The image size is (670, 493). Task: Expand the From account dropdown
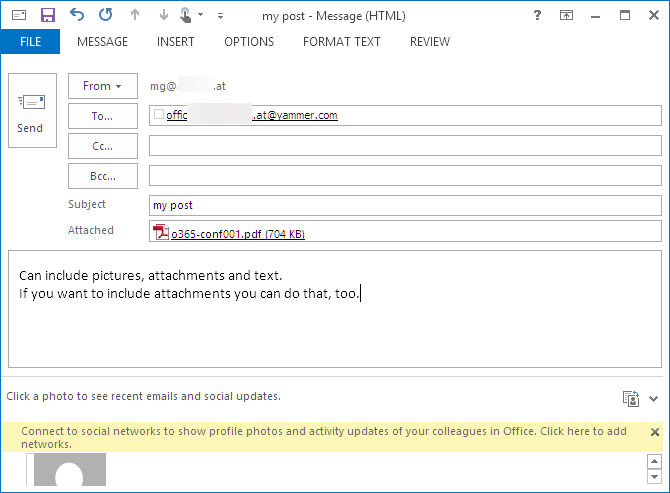click(102, 86)
